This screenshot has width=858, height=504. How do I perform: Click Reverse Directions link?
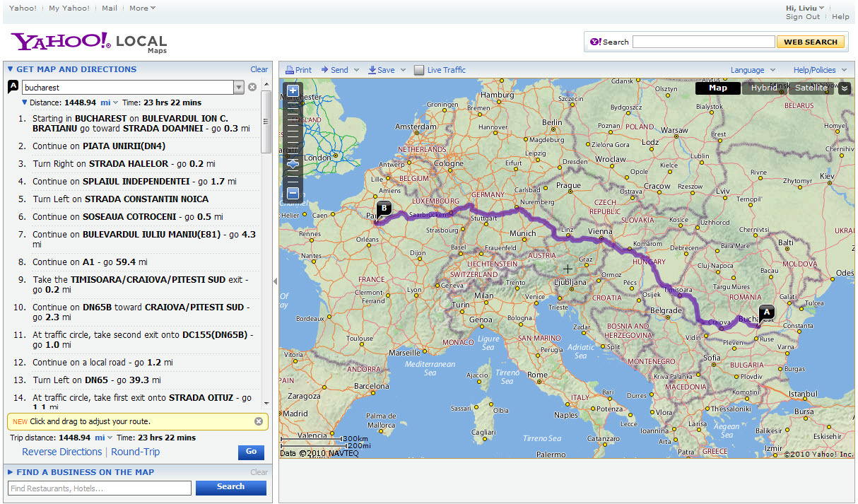pyautogui.click(x=62, y=452)
